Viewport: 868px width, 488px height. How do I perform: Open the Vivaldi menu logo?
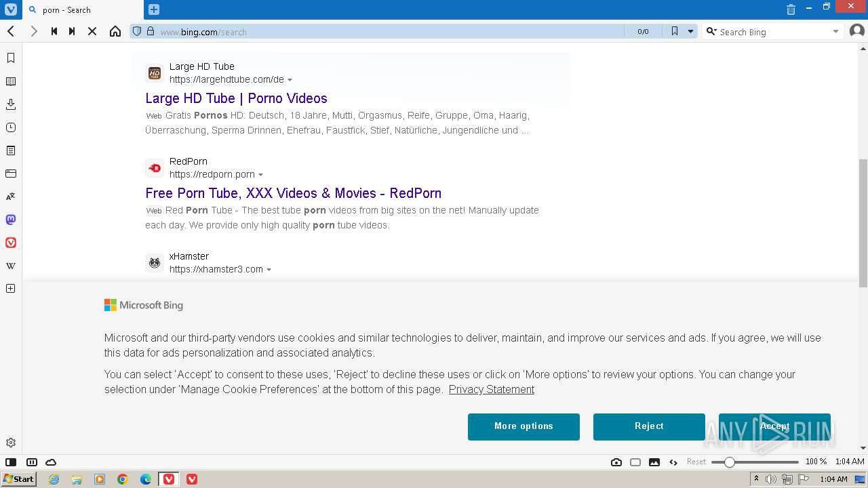[10, 9]
